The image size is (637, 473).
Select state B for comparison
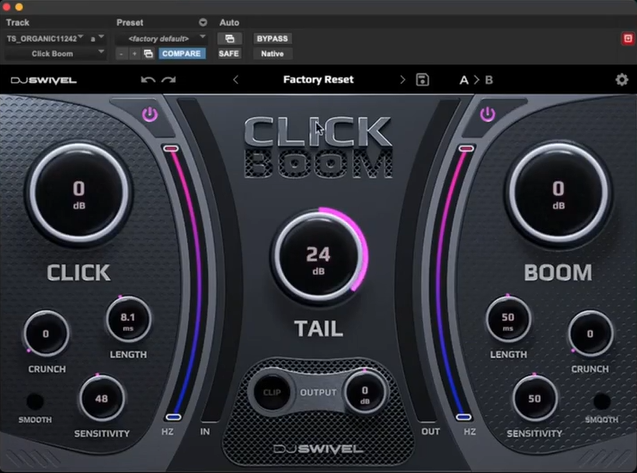[x=489, y=80]
